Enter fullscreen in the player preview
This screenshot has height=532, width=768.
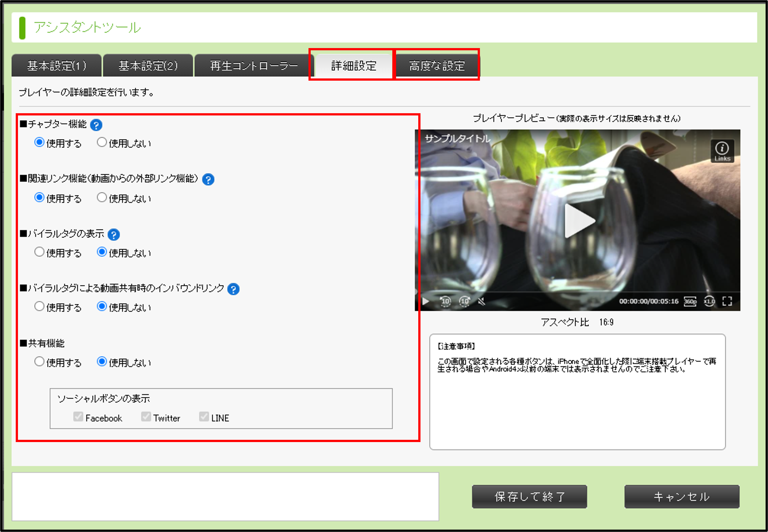pyautogui.click(x=727, y=301)
